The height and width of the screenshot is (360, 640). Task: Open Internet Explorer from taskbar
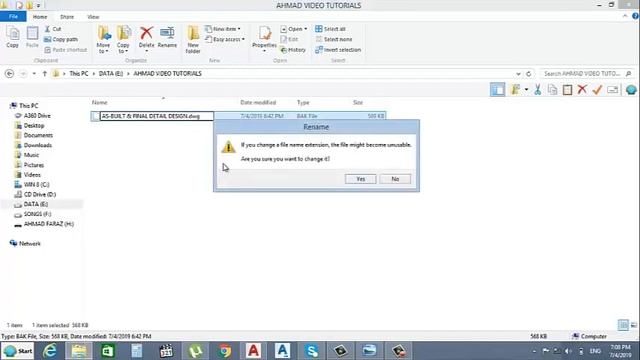tap(50, 351)
